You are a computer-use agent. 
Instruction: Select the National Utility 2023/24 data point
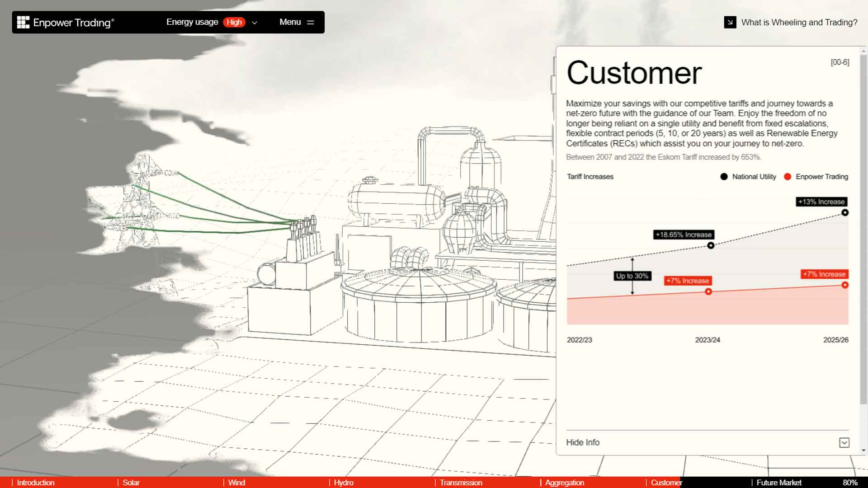[711, 245]
